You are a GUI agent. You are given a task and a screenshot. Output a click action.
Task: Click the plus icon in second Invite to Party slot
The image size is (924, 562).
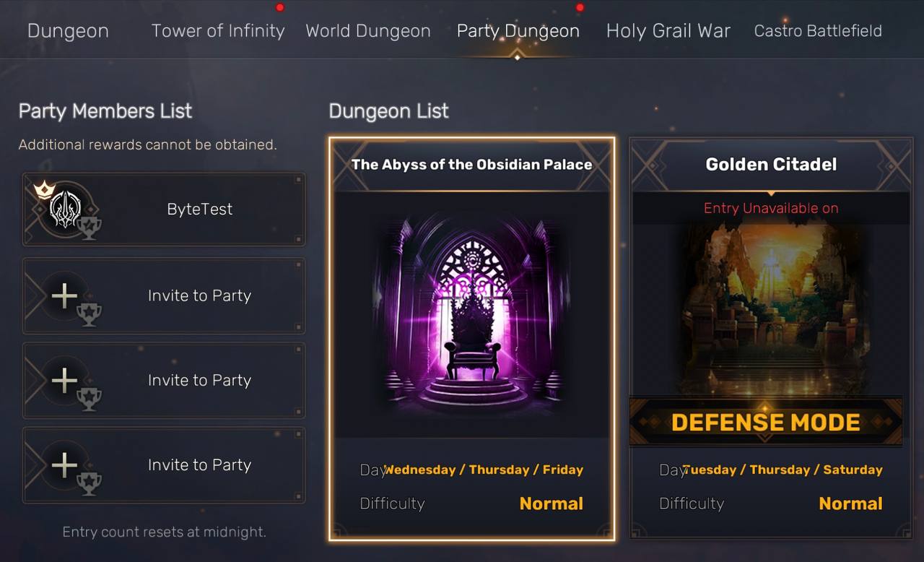pyautogui.click(x=64, y=380)
